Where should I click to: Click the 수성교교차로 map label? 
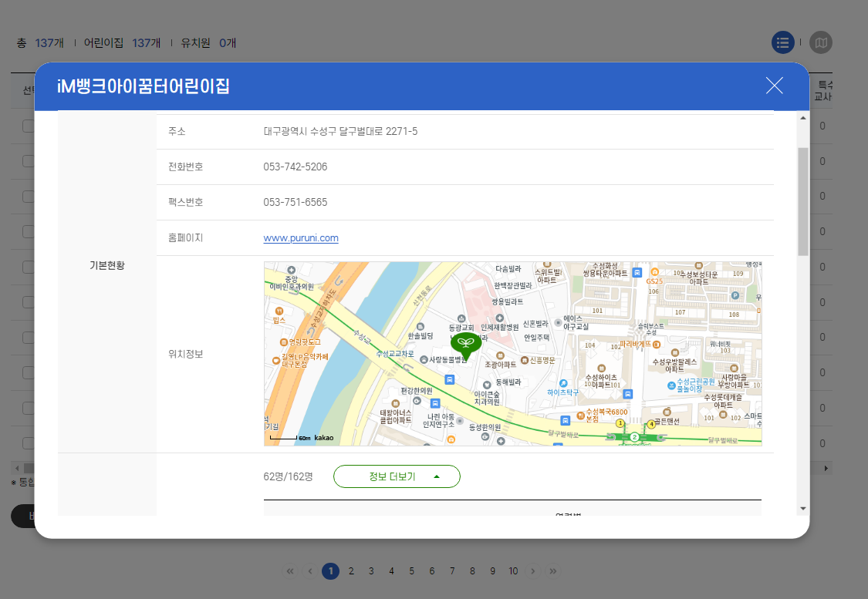click(x=395, y=353)
